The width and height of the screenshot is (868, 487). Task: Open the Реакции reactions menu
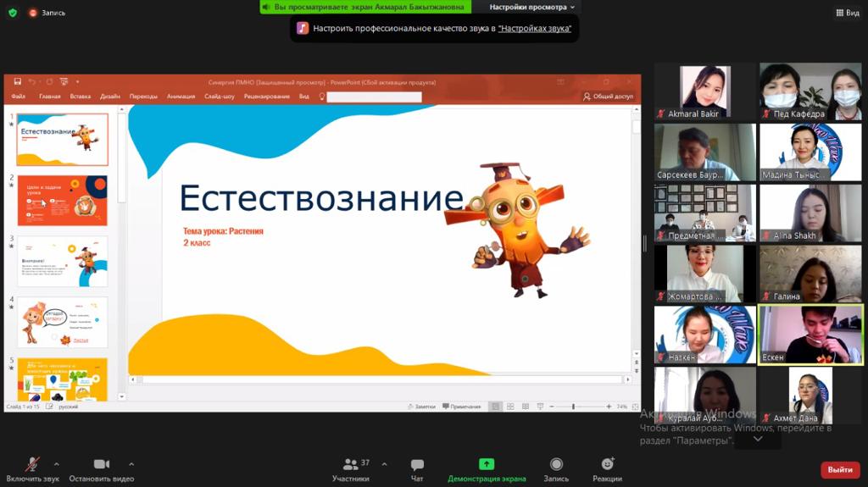607,464
